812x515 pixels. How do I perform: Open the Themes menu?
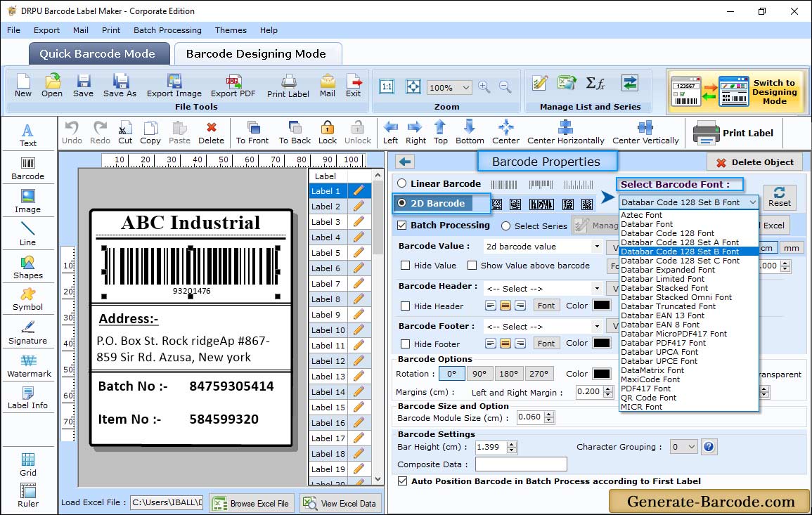click(x=231, y=30)
